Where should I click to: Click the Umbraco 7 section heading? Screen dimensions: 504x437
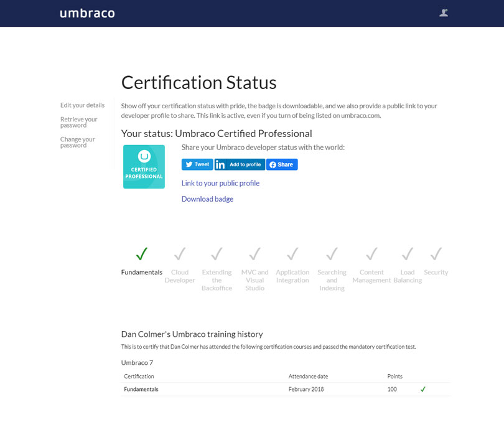[137, 363]
